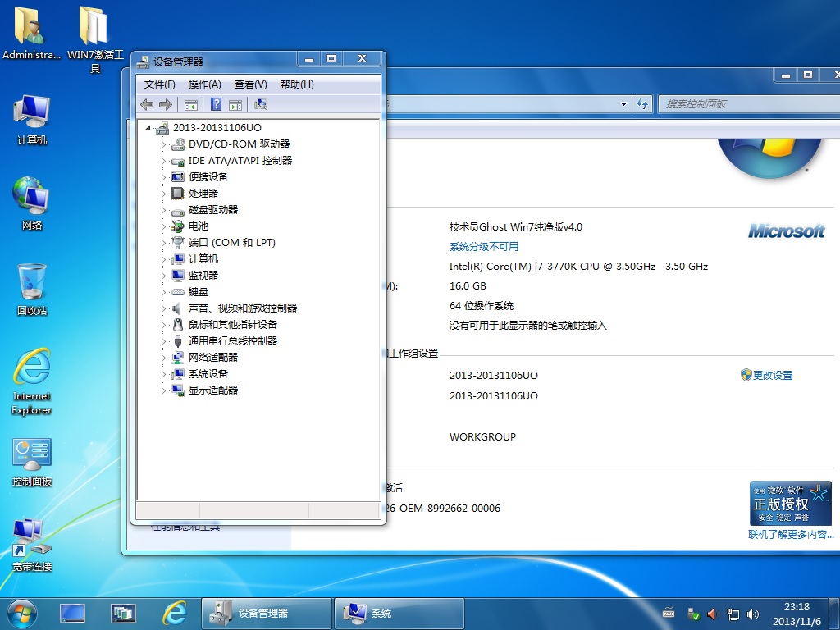The width and height of the screenshot is (840, 630).
Task: Expand the 磁盘驱动器 node arrow
Action: (163, 210)
